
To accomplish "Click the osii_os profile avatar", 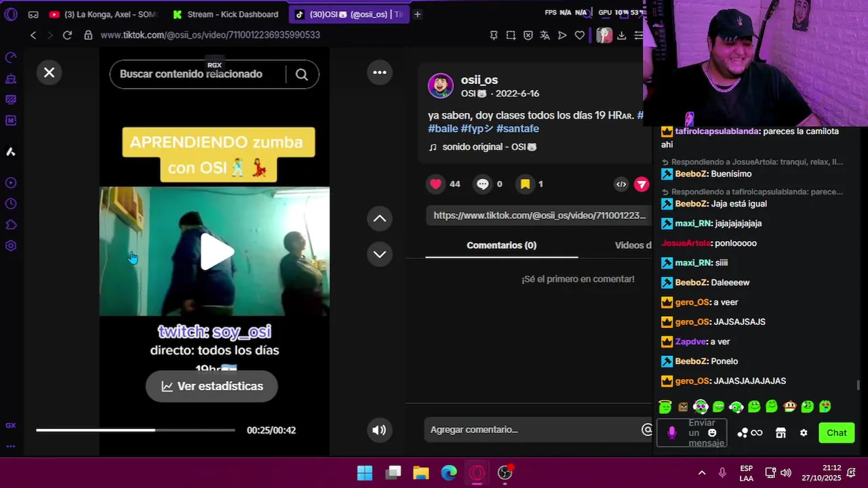I will 441,86.
